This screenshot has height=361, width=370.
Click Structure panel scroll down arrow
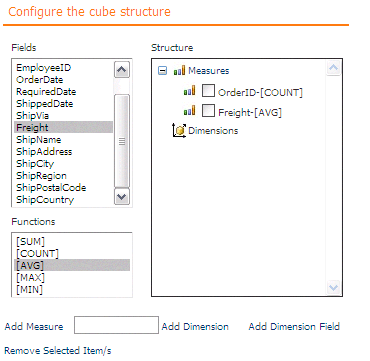point(334,287)
